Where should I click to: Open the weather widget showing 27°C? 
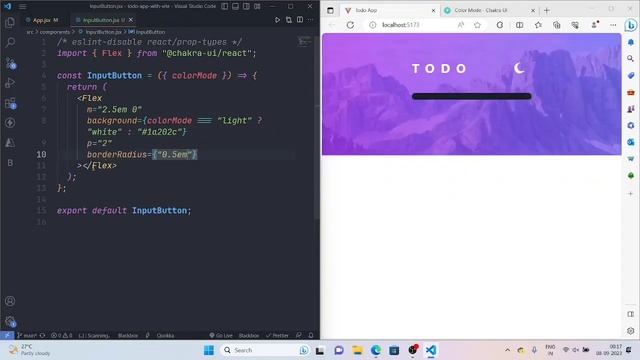click(29, 350)
